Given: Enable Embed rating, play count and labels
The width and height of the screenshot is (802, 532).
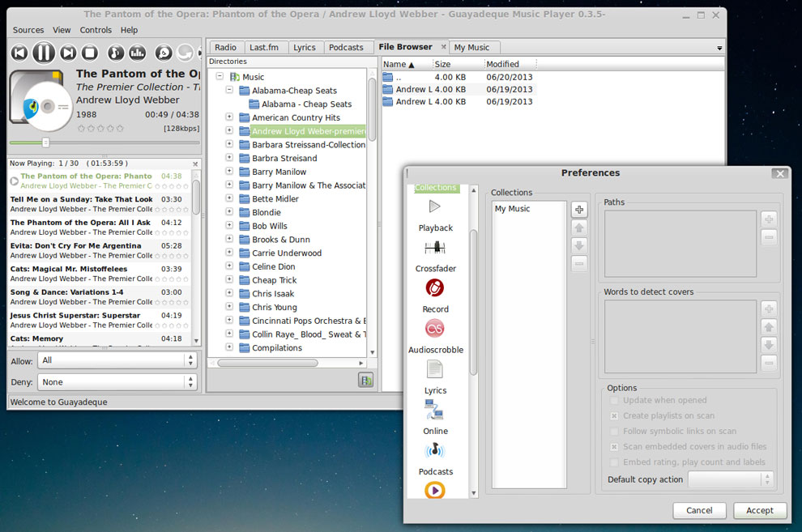Looking at the screenshot, I should 614,462.
